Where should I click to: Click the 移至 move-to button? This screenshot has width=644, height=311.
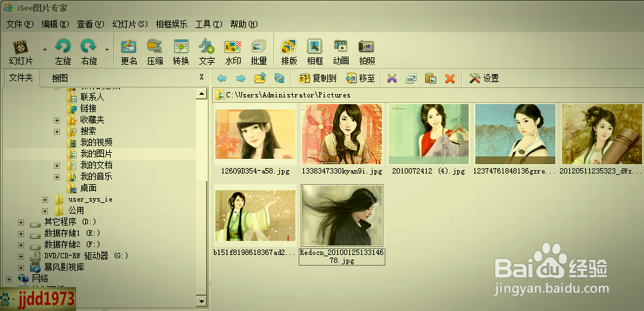pyautogui.click(x=361, y=78)
